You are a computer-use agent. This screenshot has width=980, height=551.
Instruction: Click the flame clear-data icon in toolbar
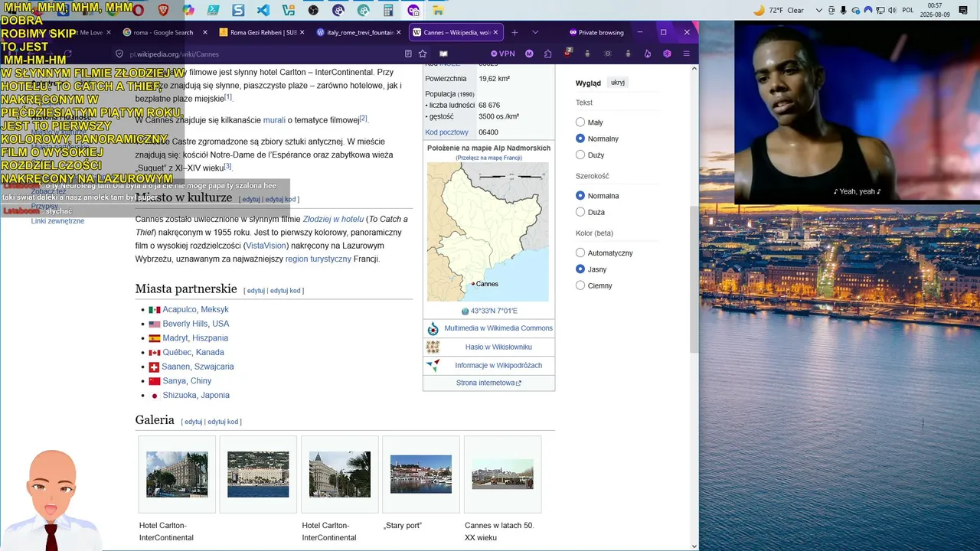click(647, 54)
